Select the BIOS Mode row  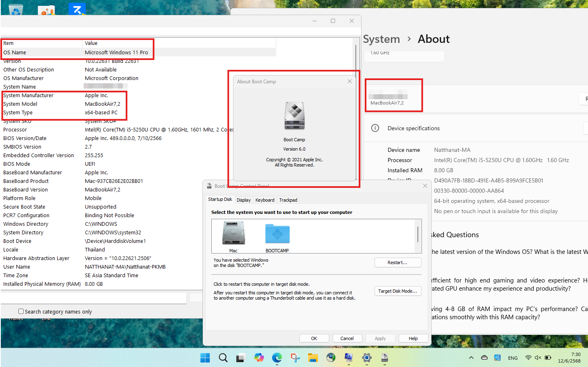tap(138, 164)
